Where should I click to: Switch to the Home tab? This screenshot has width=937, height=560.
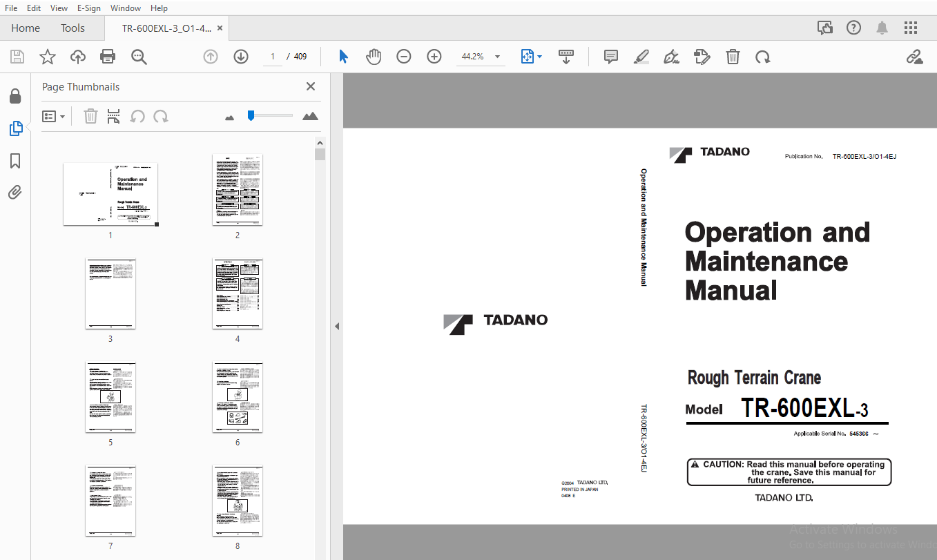pos(26,28)
